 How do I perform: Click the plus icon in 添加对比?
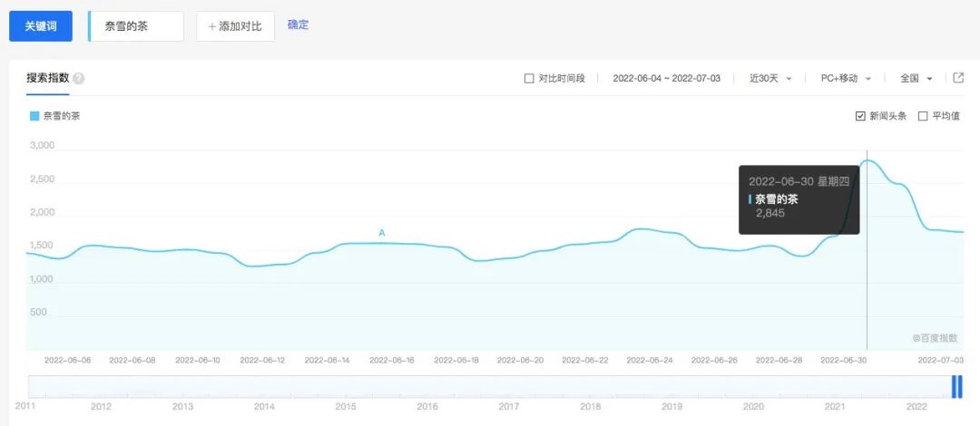pyautogui.click(x=212, y=26)
